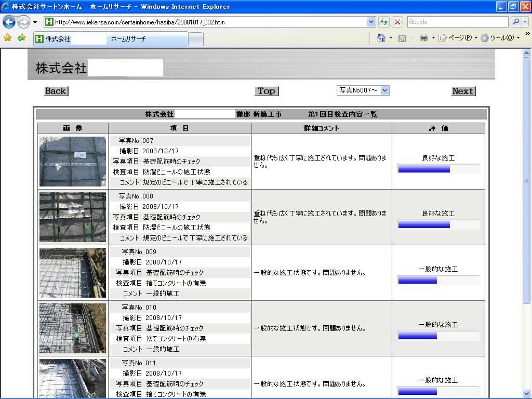Click the 画像 column header
Screen dimensions: 532x399
click(73, 128)
